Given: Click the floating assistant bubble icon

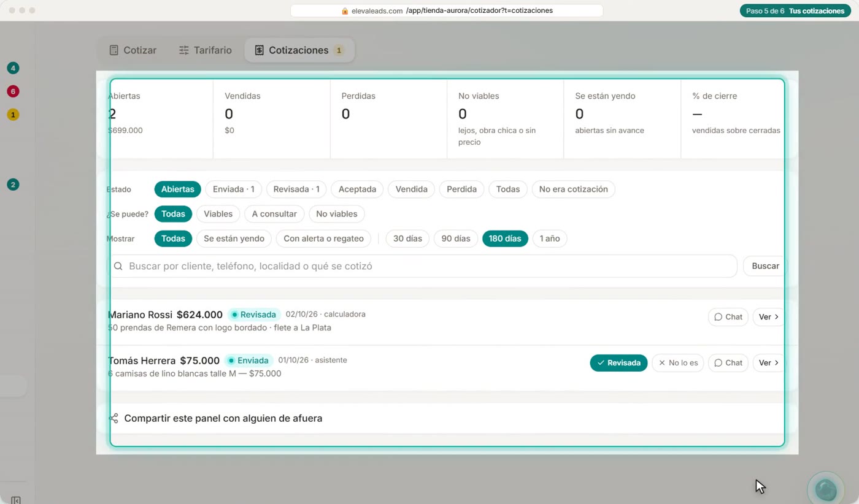Looking at the screenshot, I should pos(825,489).
